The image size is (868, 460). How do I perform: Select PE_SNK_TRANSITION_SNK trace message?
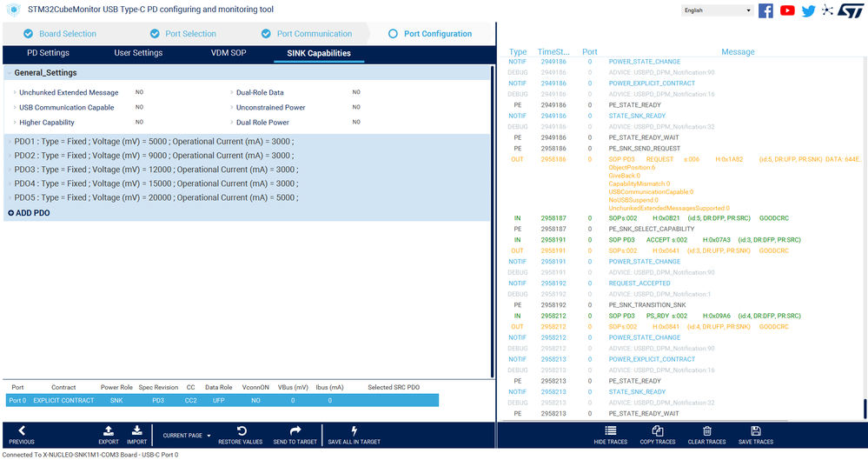pyautogui.click(x=647, y=305)
